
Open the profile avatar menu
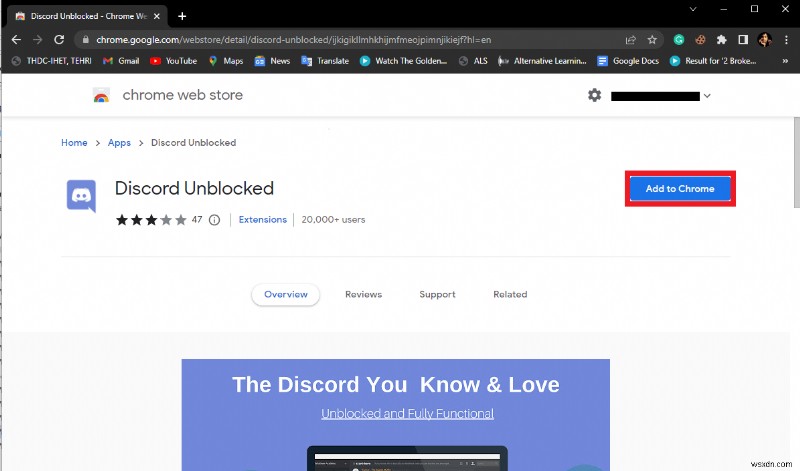coord(764,40)
